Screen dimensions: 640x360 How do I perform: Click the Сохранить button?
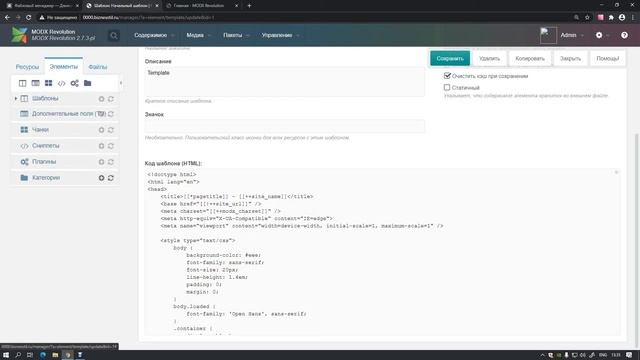[450, 58]
